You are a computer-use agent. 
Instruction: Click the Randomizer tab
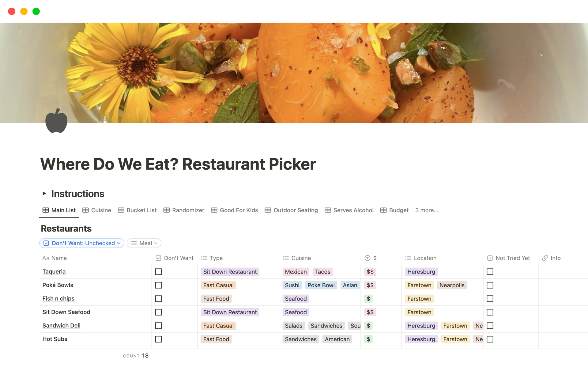click(188, 210)
